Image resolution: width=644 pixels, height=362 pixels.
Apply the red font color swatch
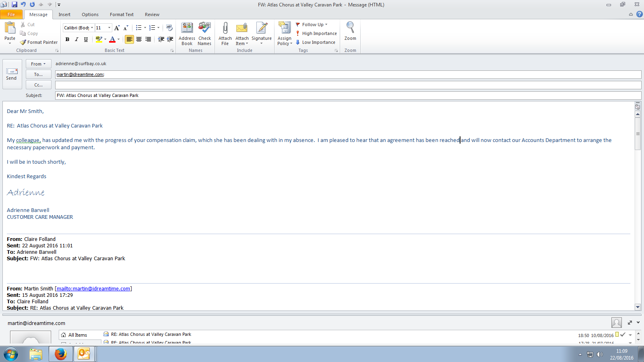tap(112, 39)
